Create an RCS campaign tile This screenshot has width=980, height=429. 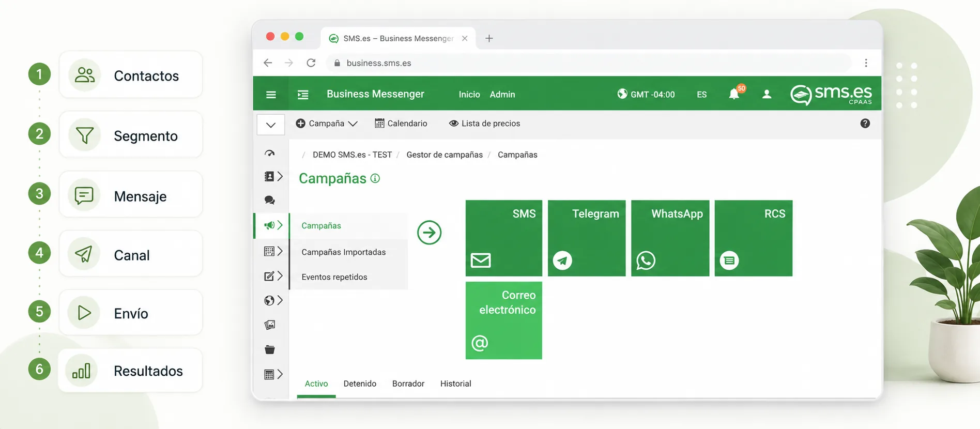coord(754,238)
